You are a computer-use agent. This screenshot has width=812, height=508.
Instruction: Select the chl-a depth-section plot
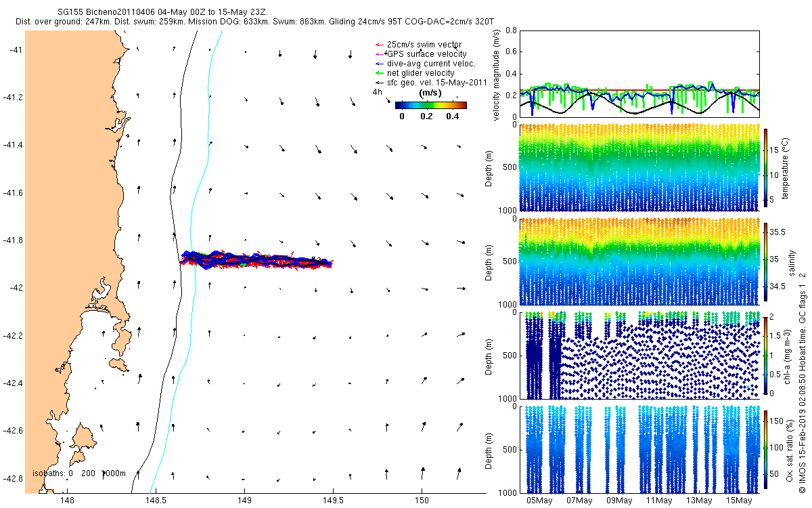[x=639, y=355]
